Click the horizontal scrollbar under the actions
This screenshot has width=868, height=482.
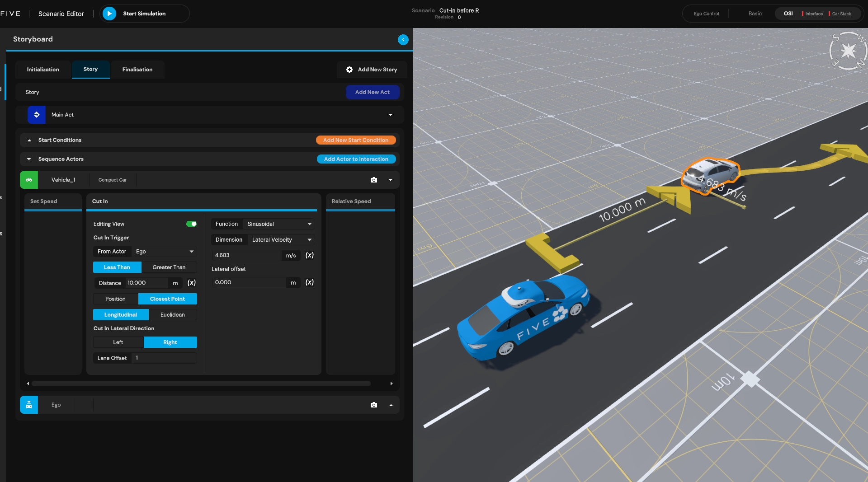201,384
